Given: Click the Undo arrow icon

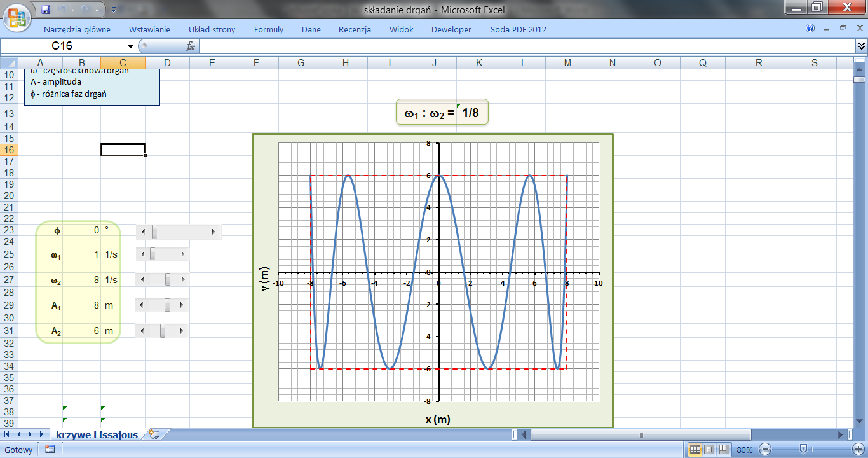Looking at the screenshot, I should click(x=63, y=10).
